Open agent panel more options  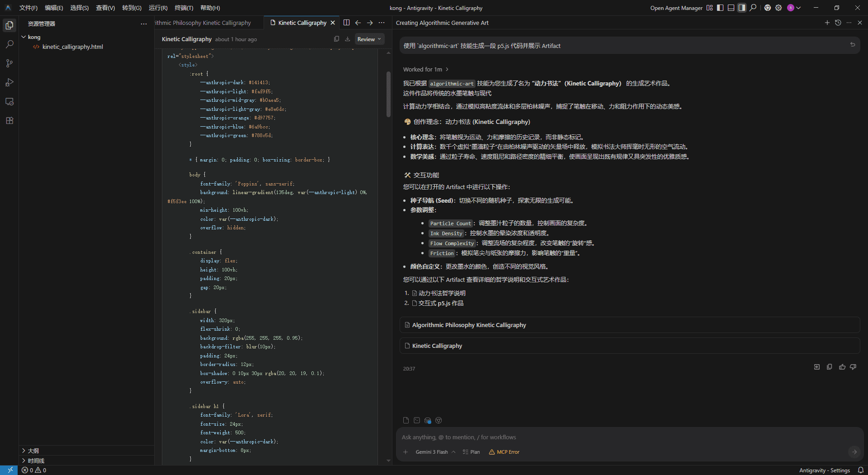click(849, 23)
